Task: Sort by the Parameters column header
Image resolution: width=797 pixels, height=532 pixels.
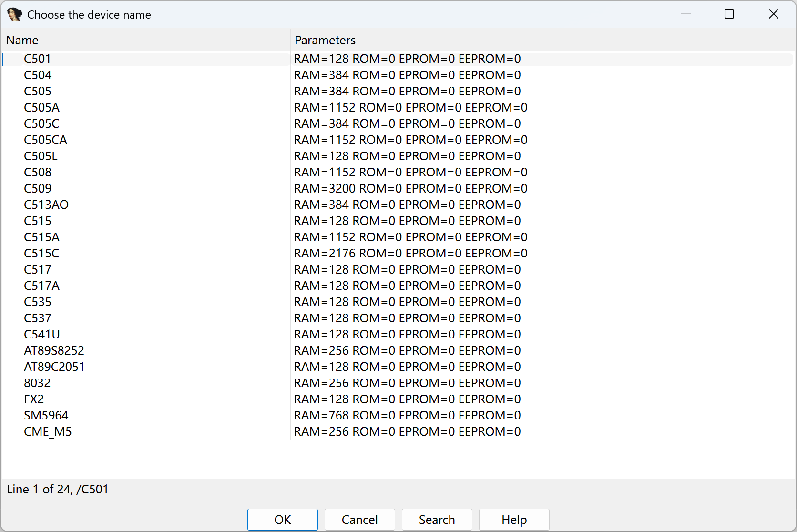Action: [x=542, y=40]
